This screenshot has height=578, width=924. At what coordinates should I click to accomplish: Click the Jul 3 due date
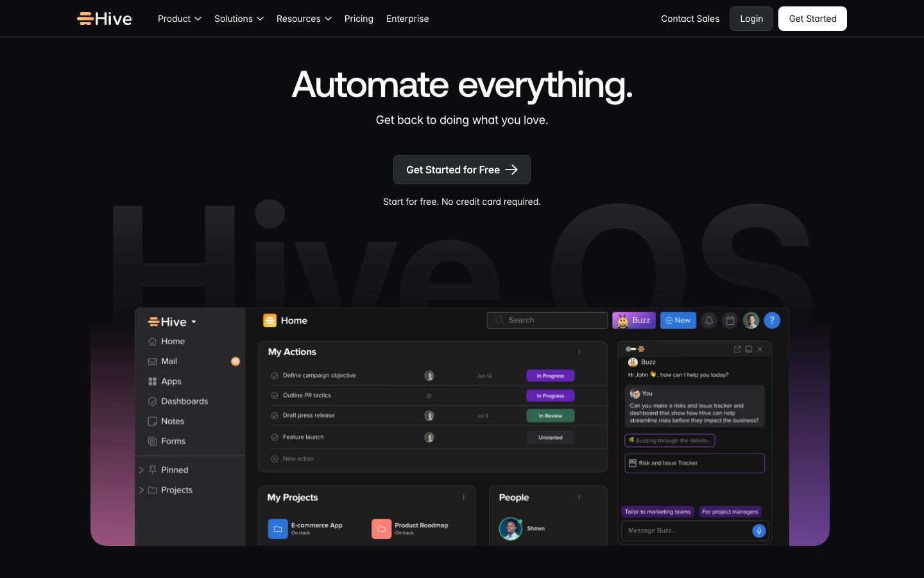click(483, 416)
